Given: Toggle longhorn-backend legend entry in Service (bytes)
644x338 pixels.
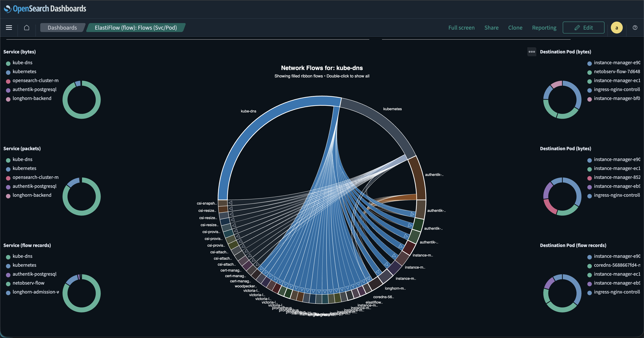Looking at the screenshot, I should pyautogui.click(x=32, y=98).
